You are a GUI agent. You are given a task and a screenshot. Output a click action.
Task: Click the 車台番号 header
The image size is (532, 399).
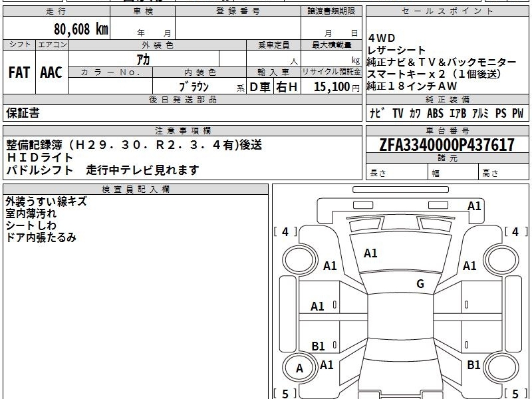click(x=447, y=130)
